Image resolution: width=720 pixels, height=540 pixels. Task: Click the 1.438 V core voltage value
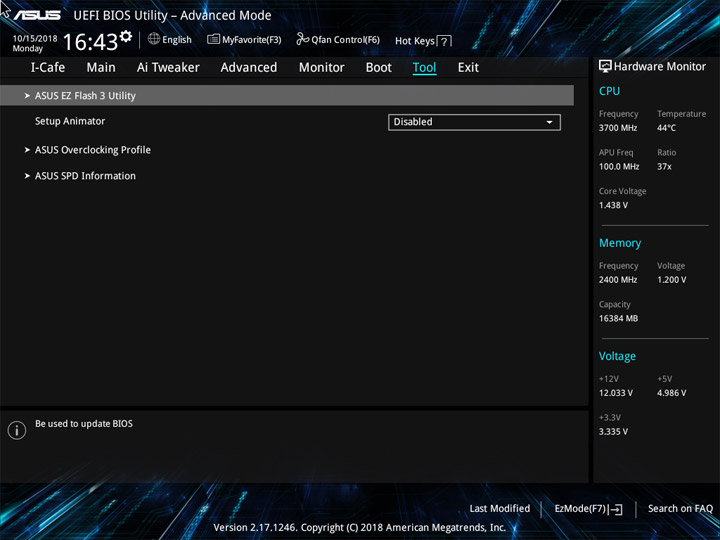(x=613, y=205)
